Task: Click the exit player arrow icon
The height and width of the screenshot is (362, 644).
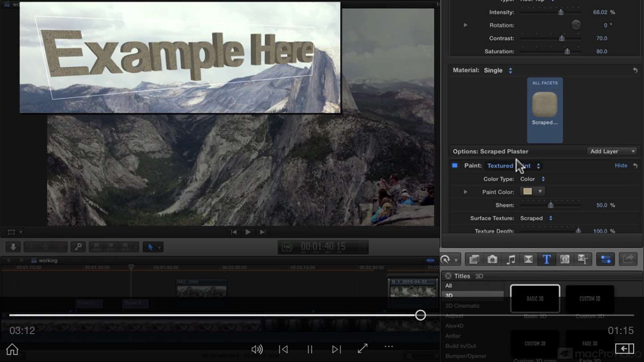Action: click(x=624, y=349)
